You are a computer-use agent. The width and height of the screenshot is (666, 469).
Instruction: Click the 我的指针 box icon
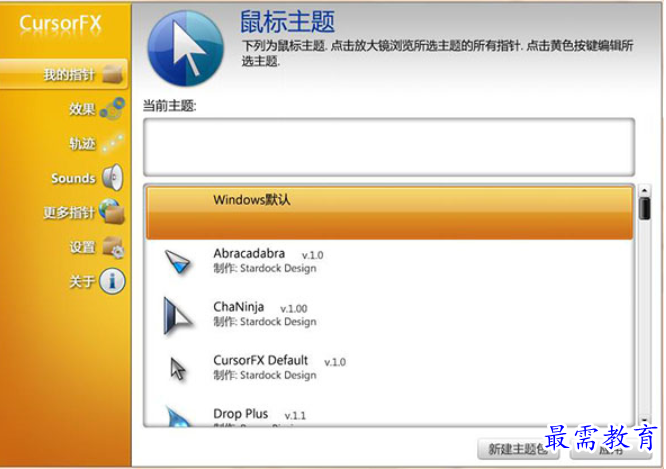[113, 74]
